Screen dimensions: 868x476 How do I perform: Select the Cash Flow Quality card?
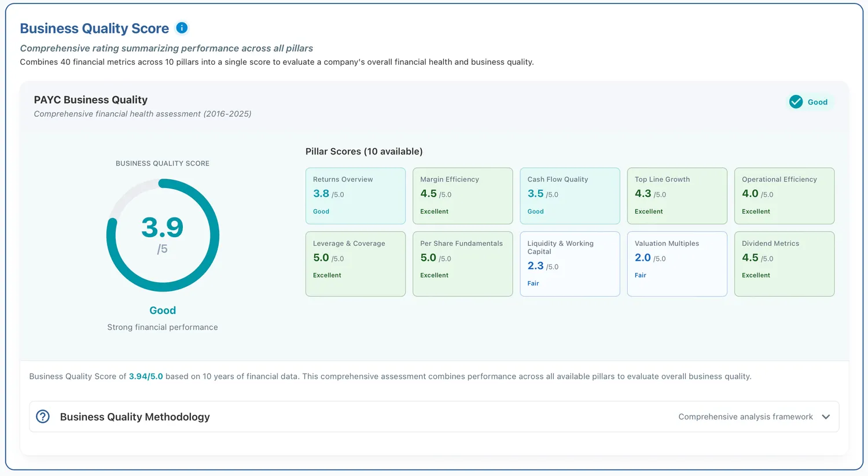(x=570, y=196)
